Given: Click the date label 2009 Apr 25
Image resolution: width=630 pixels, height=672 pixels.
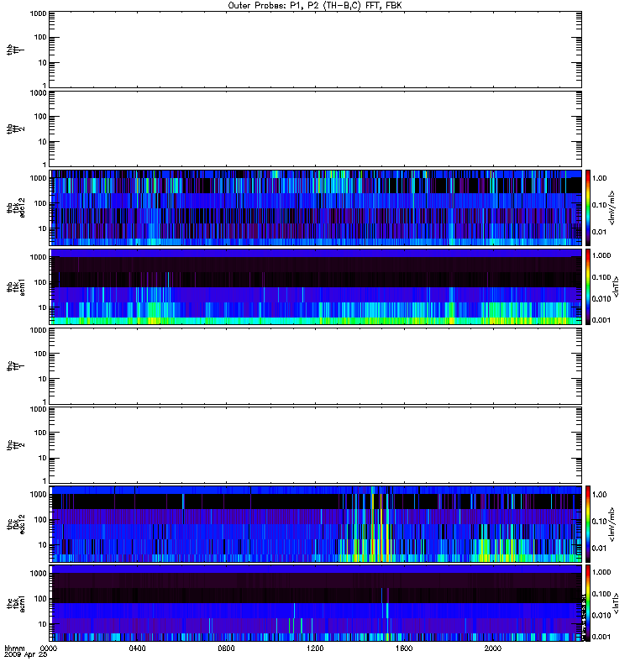Looking at the screenshot, I should (25, 655).
